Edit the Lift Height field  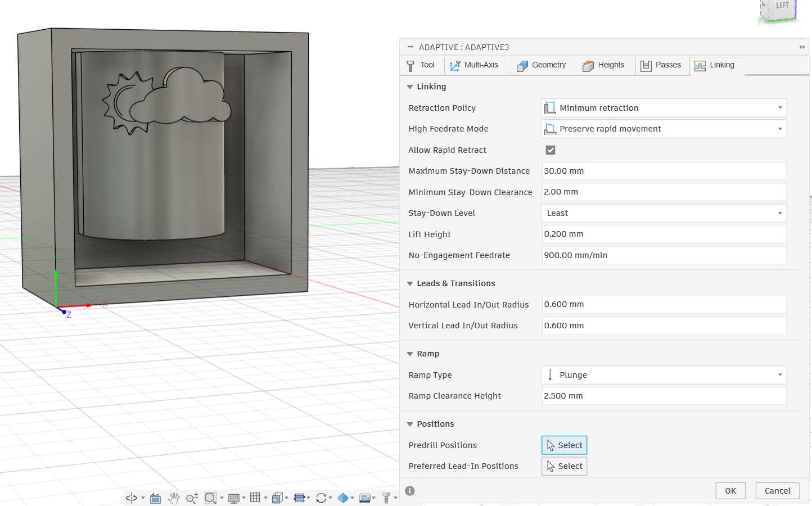(664, 234)
